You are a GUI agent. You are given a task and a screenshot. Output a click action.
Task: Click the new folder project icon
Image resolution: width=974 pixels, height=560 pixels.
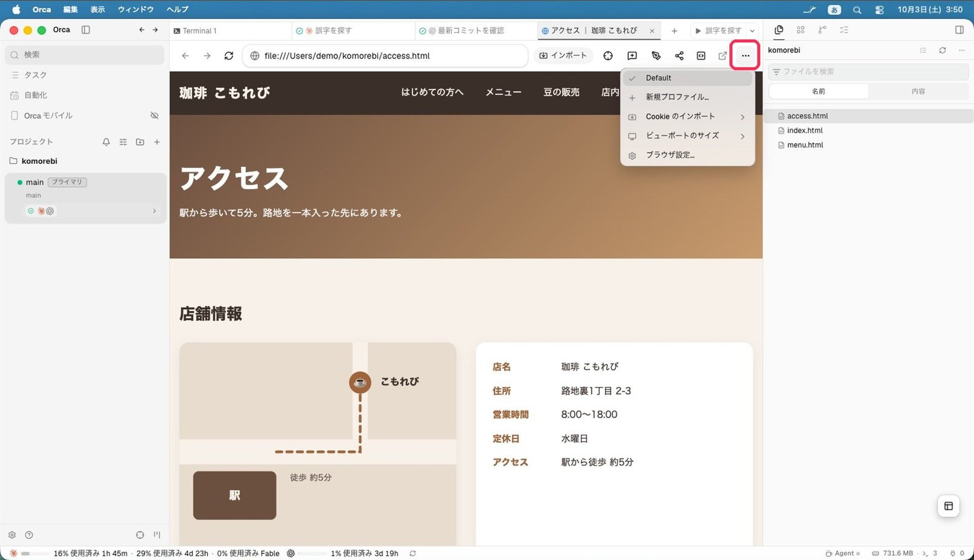coord(140,142)
